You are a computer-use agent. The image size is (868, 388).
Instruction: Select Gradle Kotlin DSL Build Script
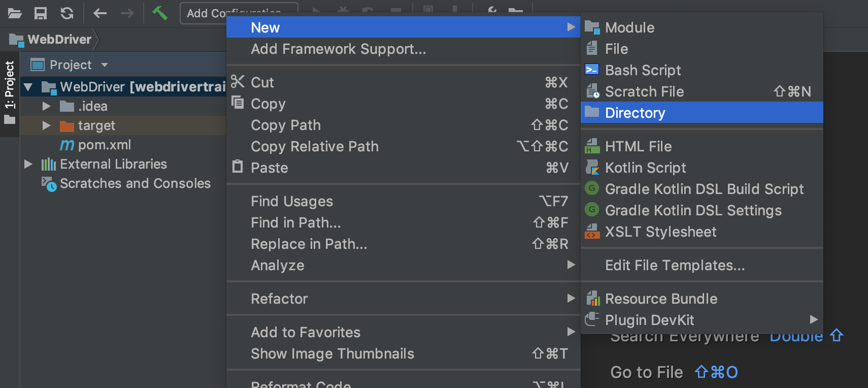704,189
